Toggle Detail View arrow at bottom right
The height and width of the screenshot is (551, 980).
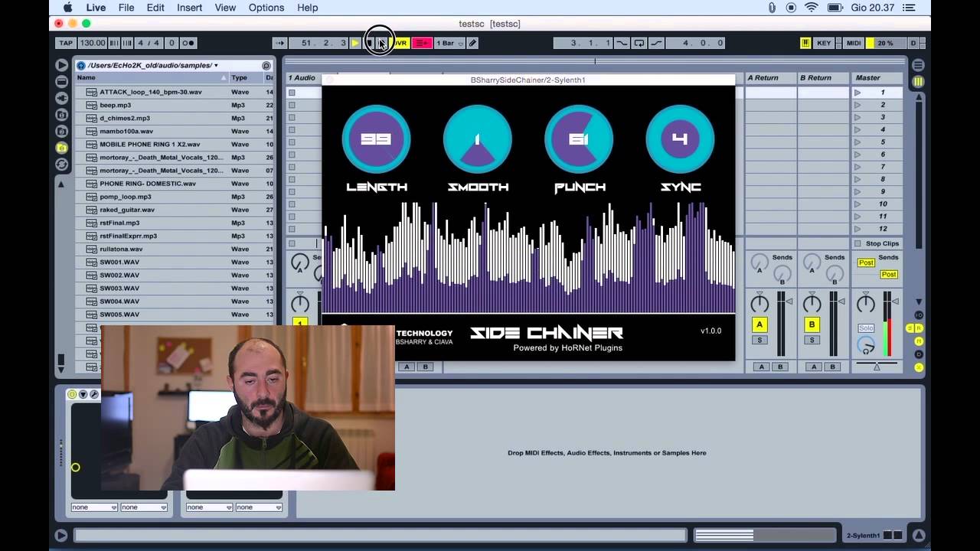[918, 536]
